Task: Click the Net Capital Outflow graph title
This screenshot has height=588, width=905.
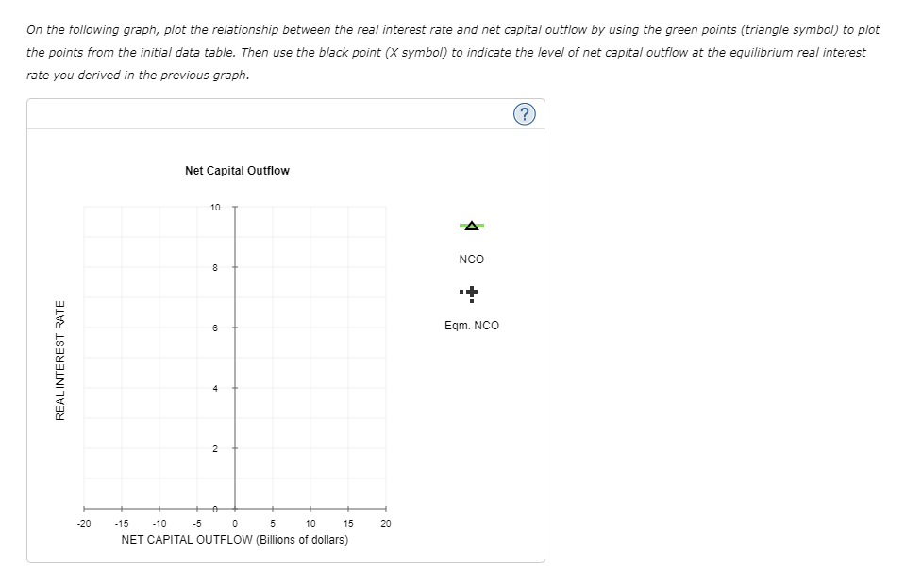Action: (237, 171)
